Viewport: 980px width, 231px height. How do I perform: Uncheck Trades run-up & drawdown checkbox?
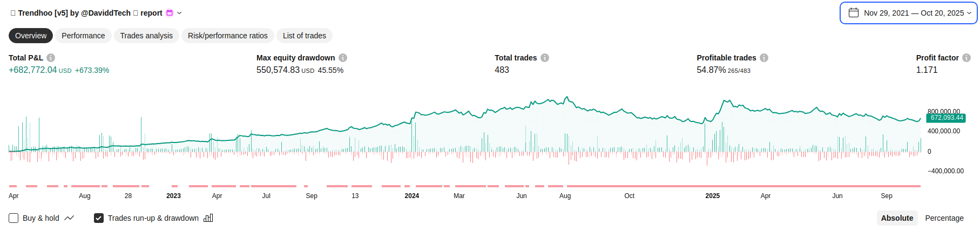(99, 218)
